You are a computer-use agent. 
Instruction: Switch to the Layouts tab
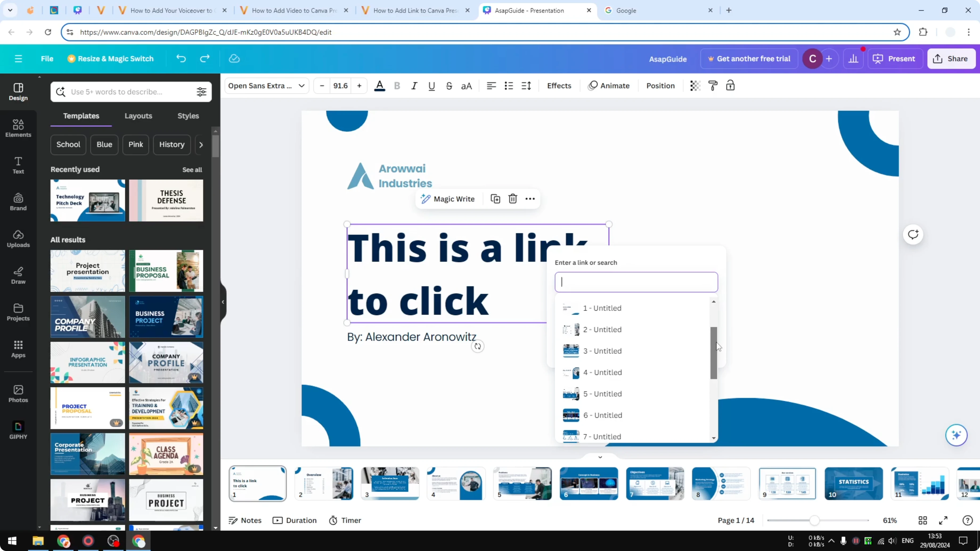[x=138, y=116]
